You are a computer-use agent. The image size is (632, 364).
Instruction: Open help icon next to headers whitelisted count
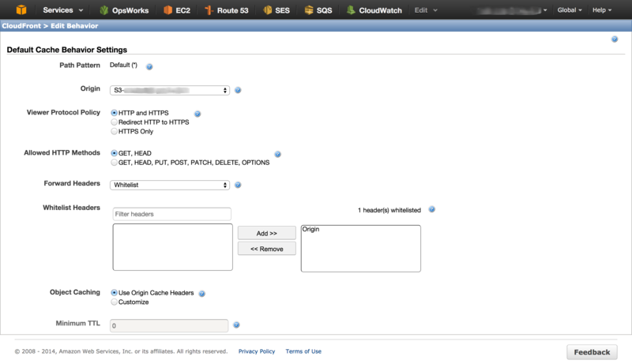431,209
